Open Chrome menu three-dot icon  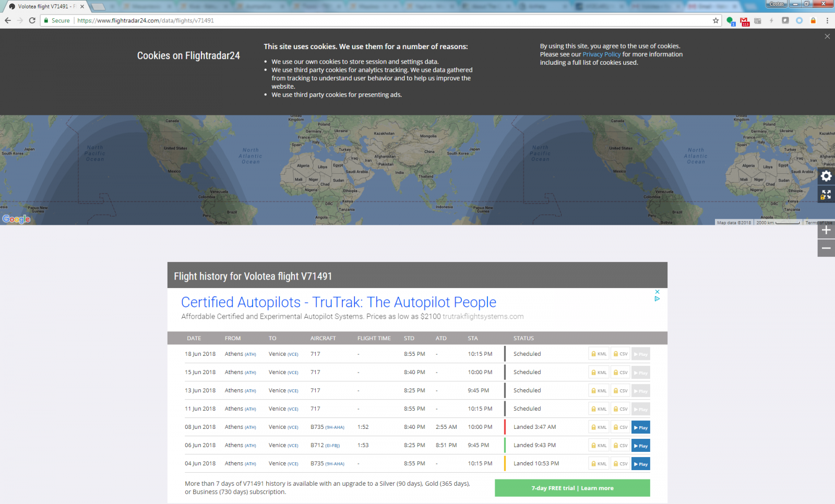827,20
